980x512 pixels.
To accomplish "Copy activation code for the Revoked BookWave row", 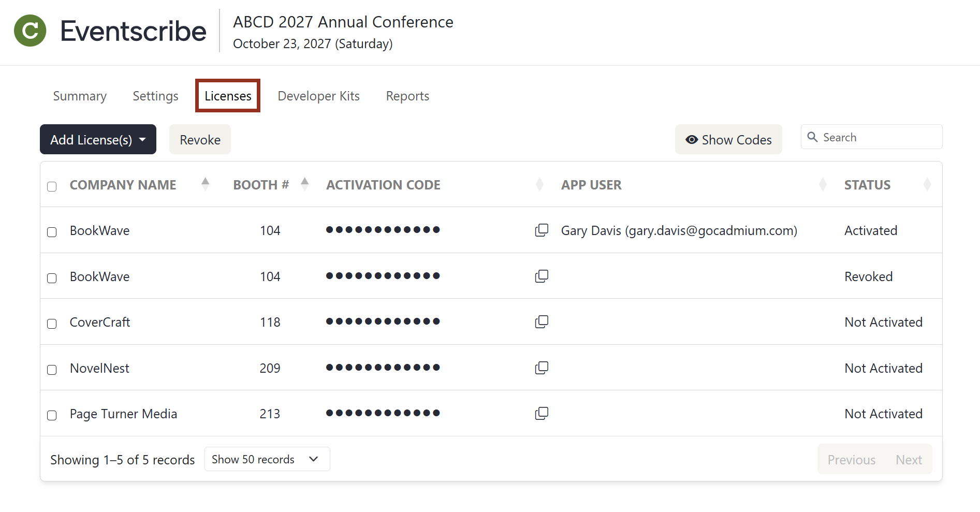I will (542, 276).
